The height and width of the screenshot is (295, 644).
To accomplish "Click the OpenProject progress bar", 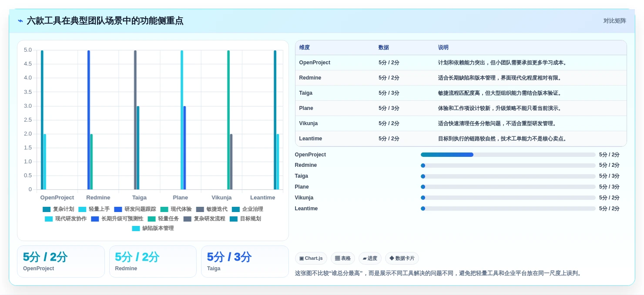I will (x=508, y=155).
